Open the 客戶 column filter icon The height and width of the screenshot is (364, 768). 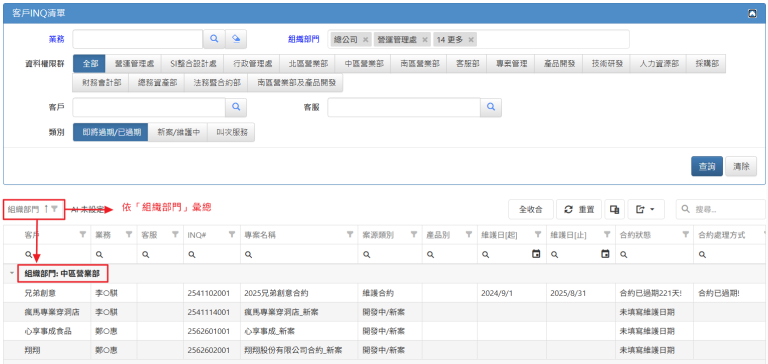83,235
